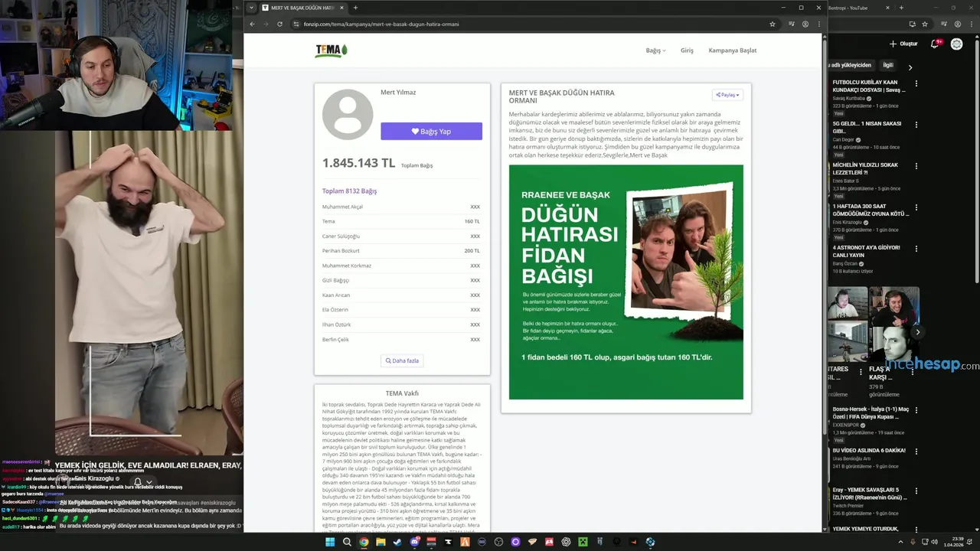The width and height of the screenshot is (980, 551).
Task: Reload the fonzip campaign page
Action: point(279,24)
